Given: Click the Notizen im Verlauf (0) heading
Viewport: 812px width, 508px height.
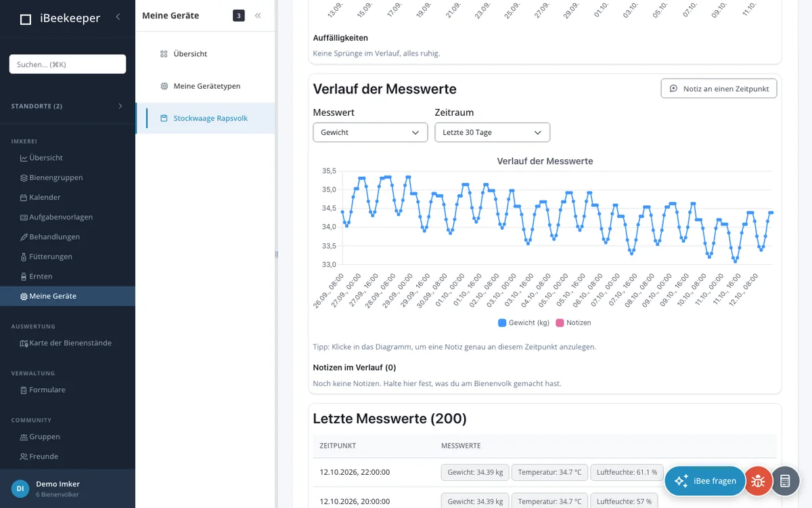Looking at the screenshot, I should click(355, 367).
